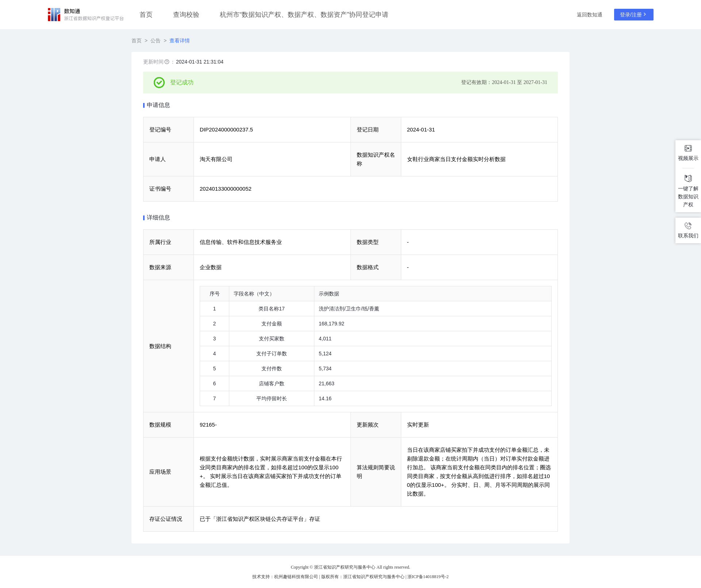
Task: Click the 实时更新 frequency value
Action: pos(418,425)
